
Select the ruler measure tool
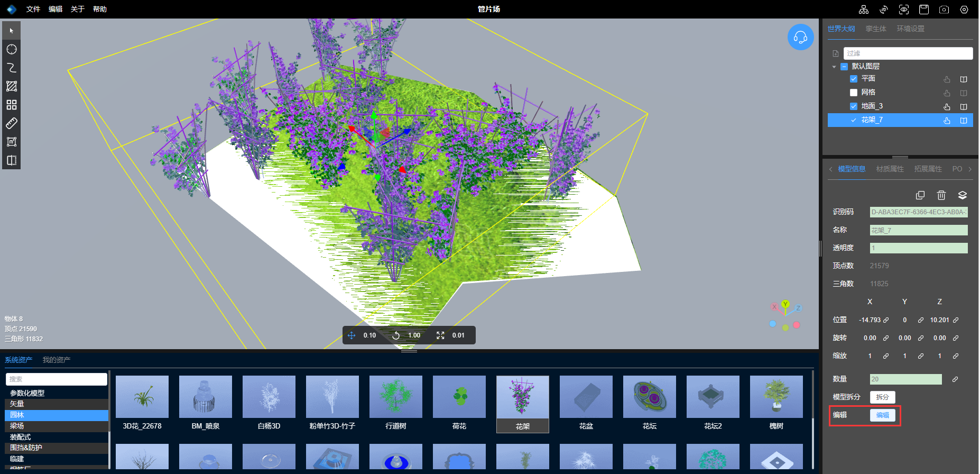12,123
